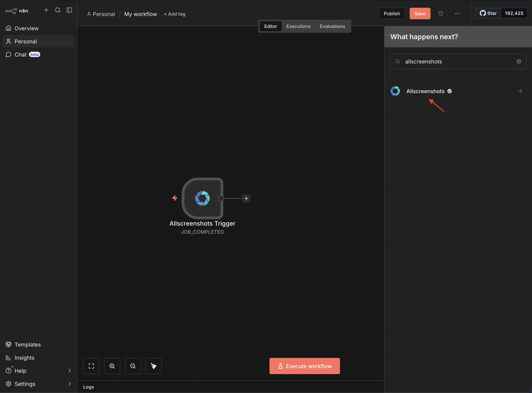532x393 pixels.
Task: Click Add tag
Action: pyautogui.click(x=175, y=14)
